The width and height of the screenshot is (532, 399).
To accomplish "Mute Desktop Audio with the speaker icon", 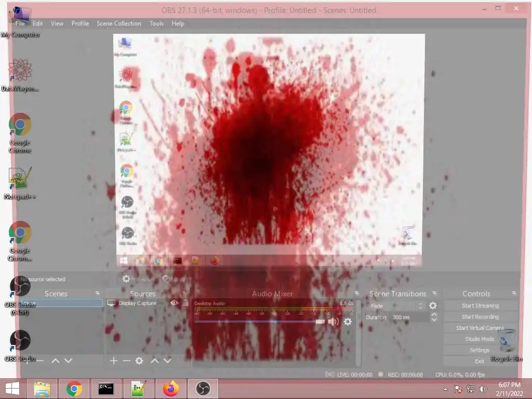I will [334, 322].
